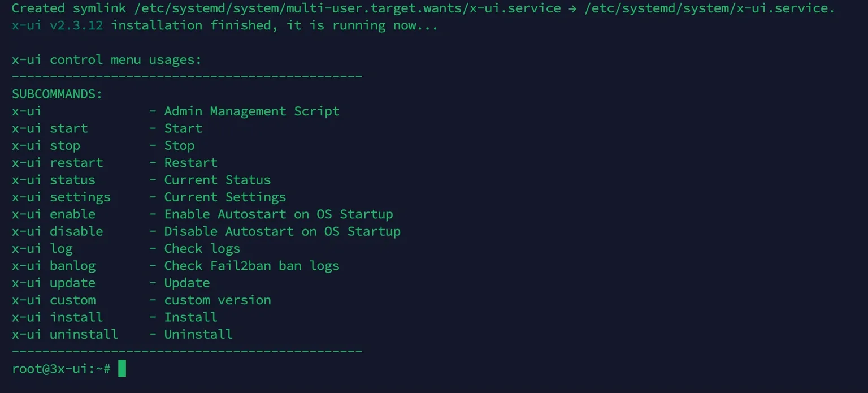
Task: Click the 'x-ui log' subcommand text
Action: (42, 248)
